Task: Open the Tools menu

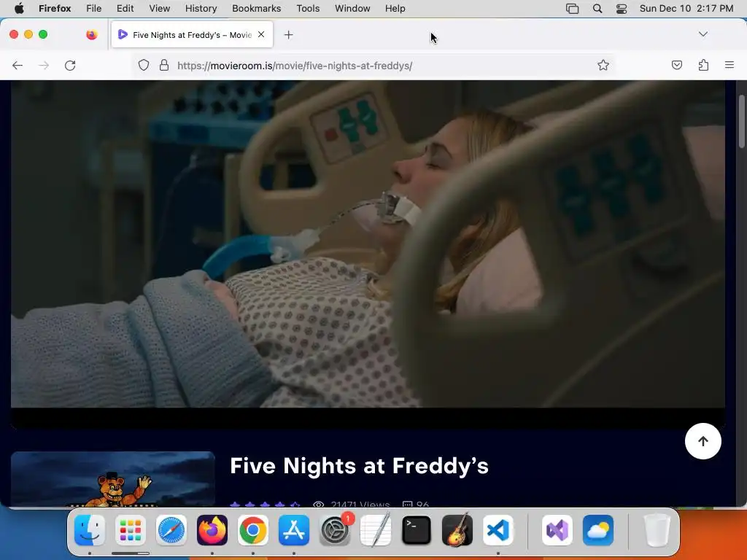Action: [308, 8]
